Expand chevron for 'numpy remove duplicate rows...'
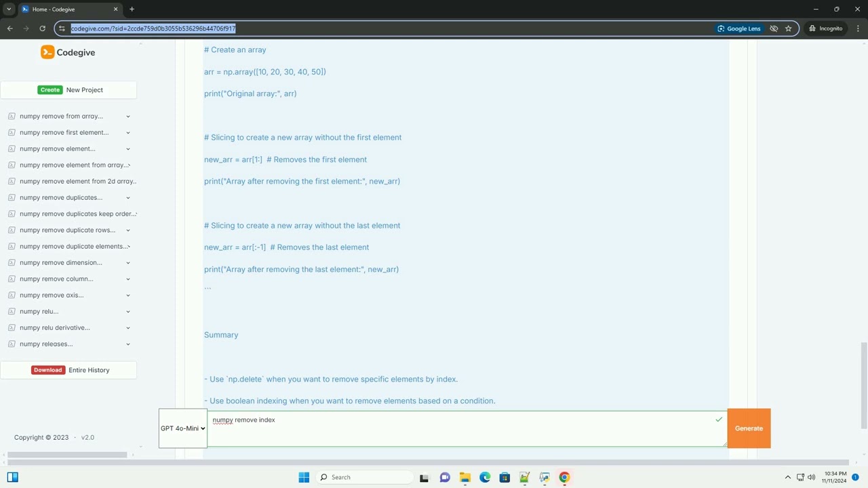This screenshot has height=488, width=868. tap(127, 230)
